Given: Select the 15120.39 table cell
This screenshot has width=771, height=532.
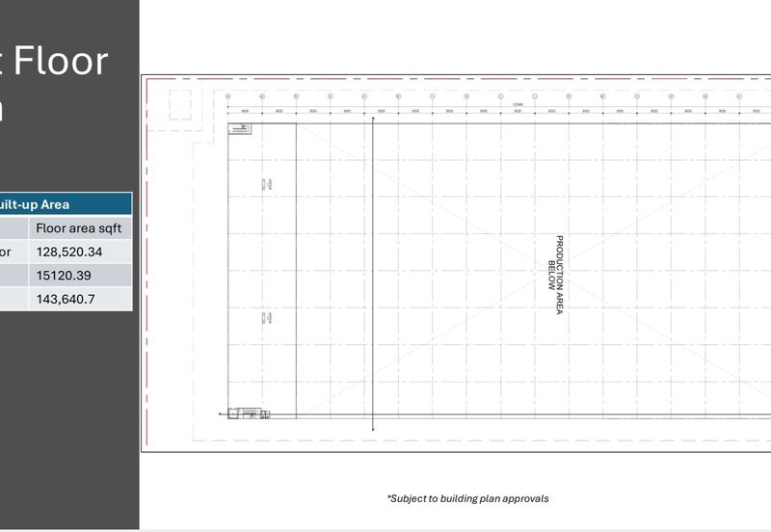Looking at the screenshot, I should [x=80, y=276].
